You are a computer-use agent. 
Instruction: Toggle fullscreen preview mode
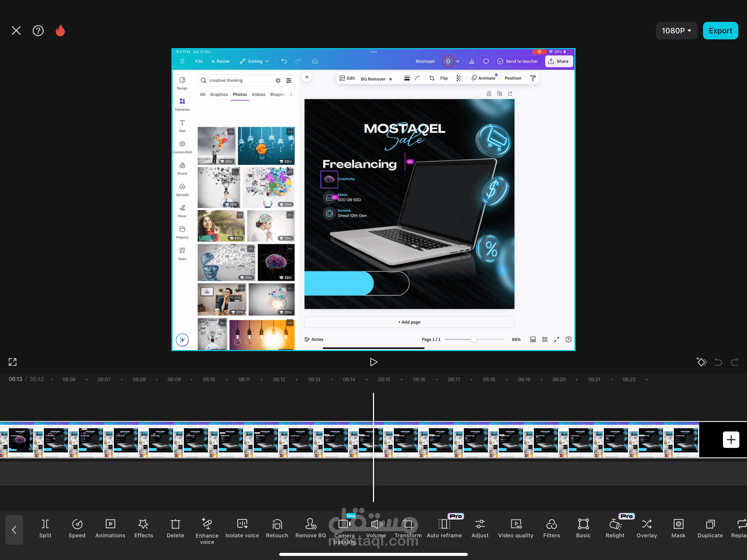(13, 362)
